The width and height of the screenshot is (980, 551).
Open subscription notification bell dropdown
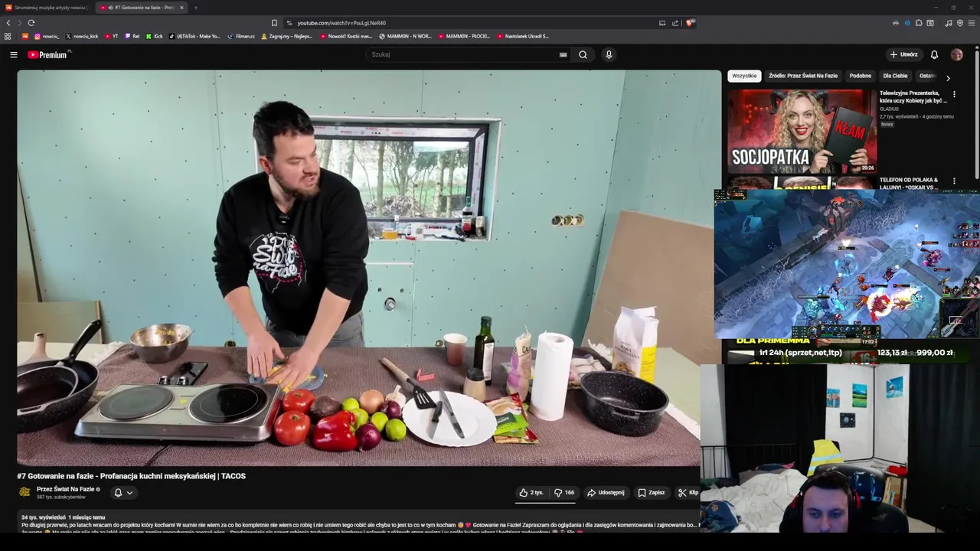123,493
